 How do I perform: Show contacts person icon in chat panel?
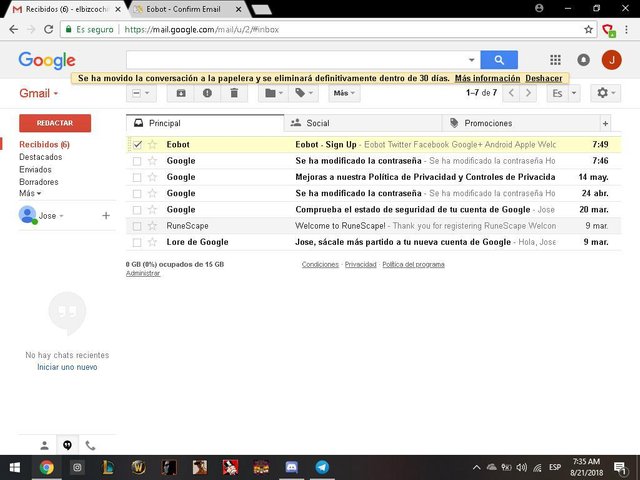click(44, 446)
